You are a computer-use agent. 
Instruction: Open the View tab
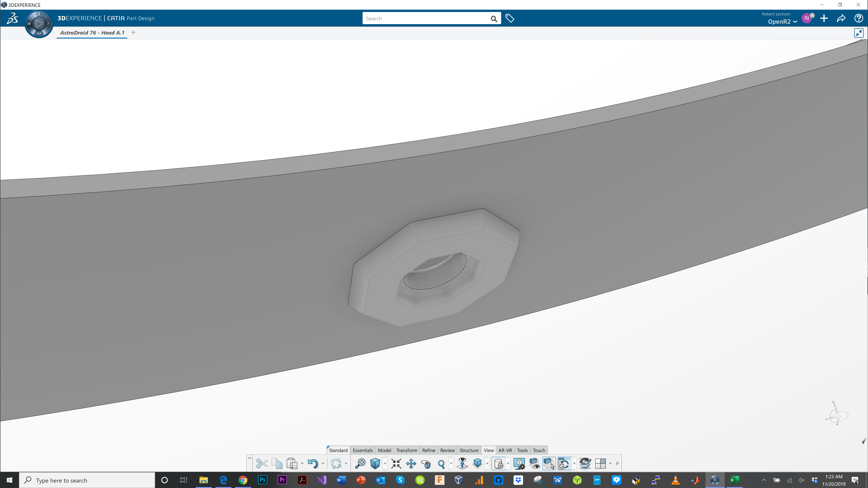(x=488, y=450)
